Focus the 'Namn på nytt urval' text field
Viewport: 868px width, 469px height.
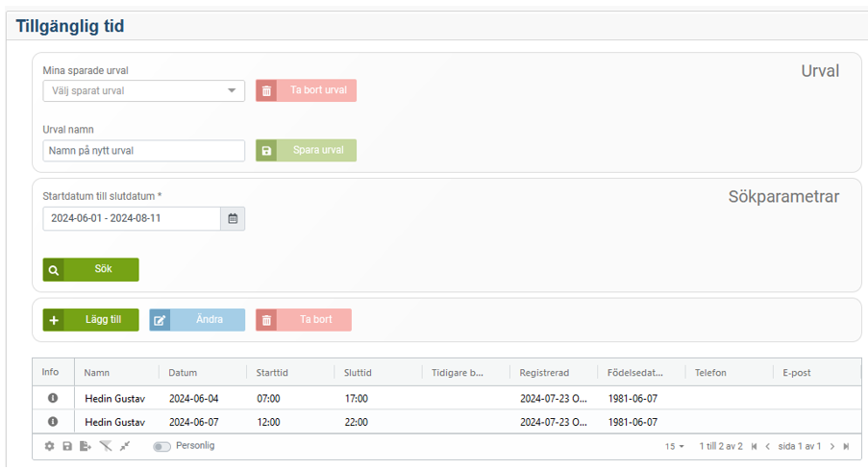[x=143, y=151]
